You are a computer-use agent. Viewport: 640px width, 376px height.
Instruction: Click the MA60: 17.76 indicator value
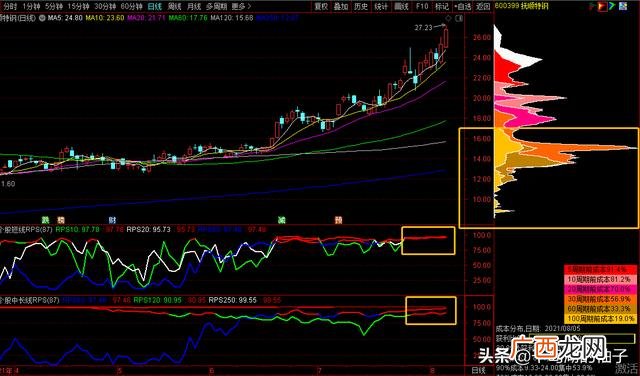pyautogui.click(x=189, y=18)
